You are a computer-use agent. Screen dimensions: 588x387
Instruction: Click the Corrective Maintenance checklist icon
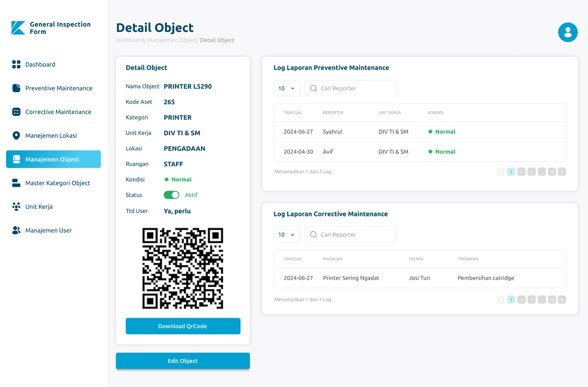(16, 112)
